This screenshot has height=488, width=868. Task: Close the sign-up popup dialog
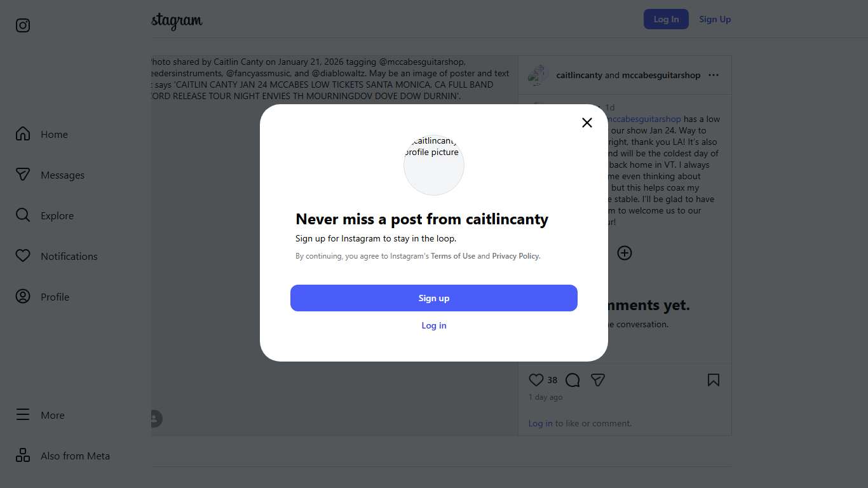587,123
